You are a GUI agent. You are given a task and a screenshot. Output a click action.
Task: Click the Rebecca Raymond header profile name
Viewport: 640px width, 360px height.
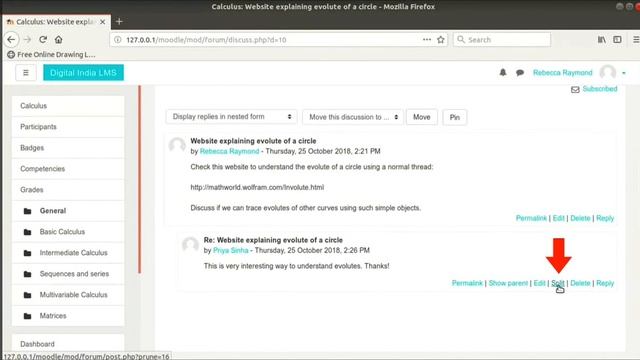coord(562,73)
